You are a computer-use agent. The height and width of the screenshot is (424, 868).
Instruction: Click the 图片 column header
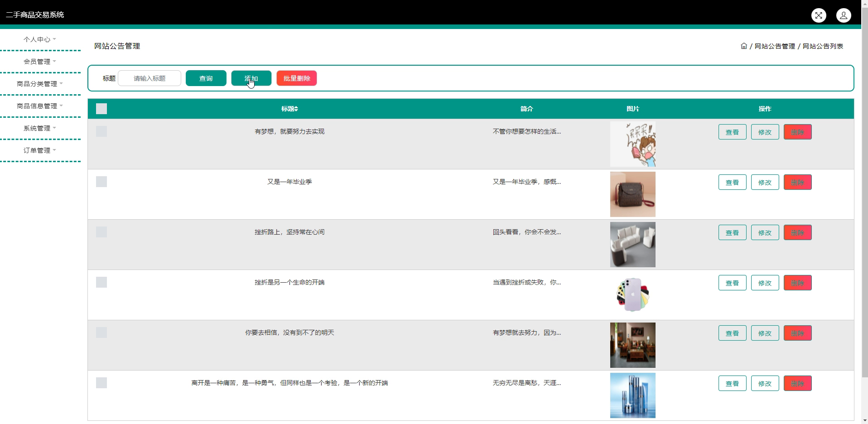(633, 109)
